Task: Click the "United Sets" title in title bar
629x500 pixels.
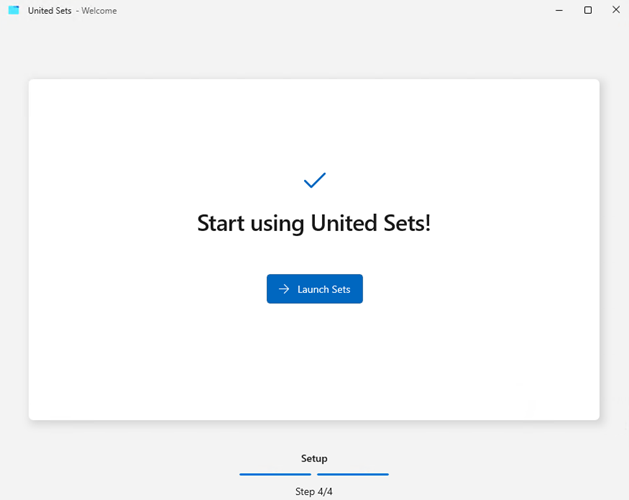Action: (49, 10)
